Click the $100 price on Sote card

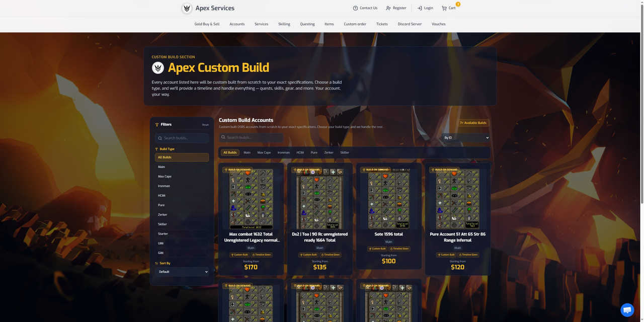[x=388, y=261]
